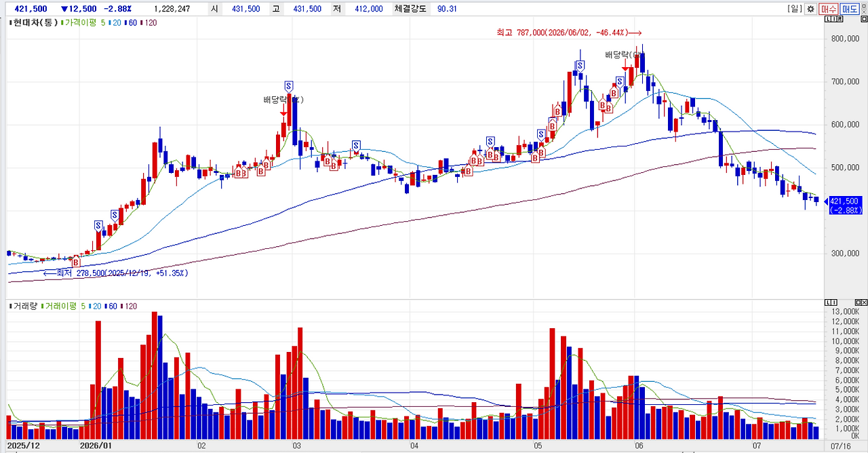Toggle the price 120 moving average legend
Image resolution: width=868 pixels, height=453 pixels.
pyautogui.click(x=150, y=22)
